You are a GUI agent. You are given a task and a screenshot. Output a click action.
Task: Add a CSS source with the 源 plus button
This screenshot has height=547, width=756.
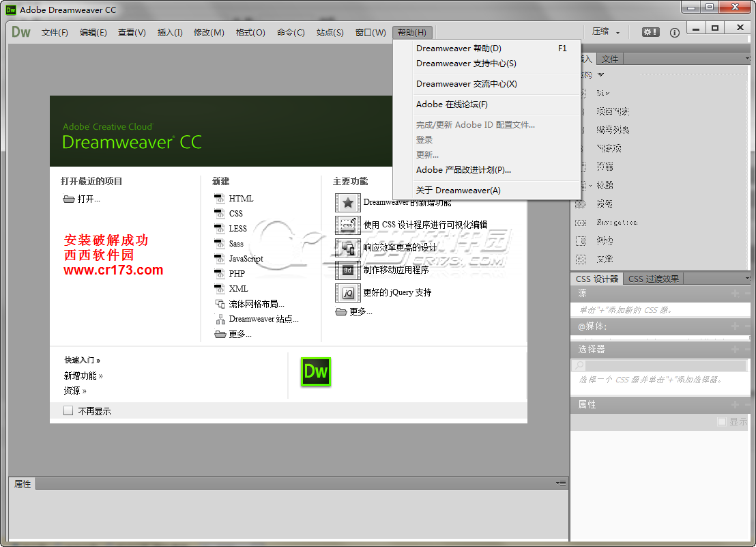point(736,293)
